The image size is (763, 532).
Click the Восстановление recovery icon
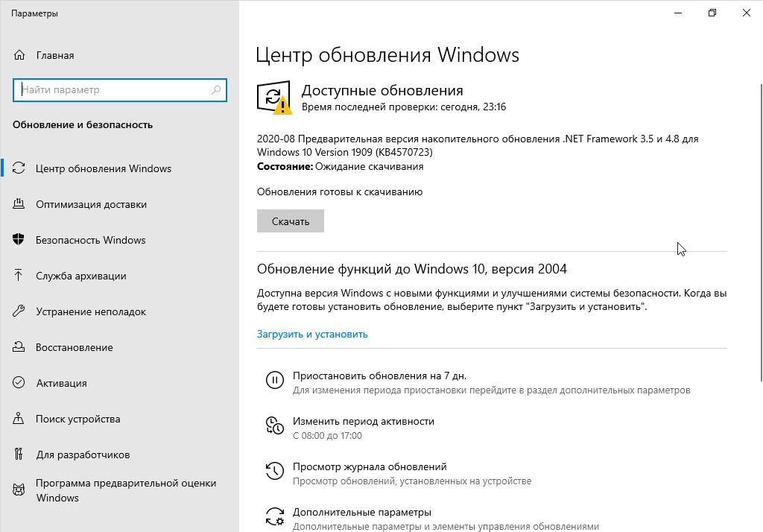[19, 347]
